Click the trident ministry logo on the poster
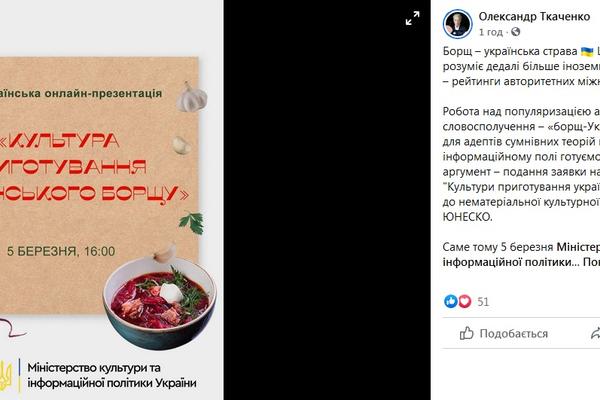Viewport: 600px width, 400px height. (5, 375)
